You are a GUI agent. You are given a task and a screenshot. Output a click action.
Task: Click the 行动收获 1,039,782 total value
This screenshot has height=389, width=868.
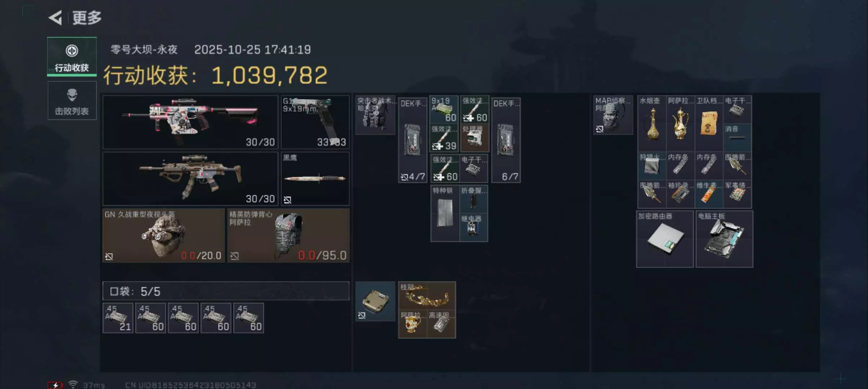(215, 75)
